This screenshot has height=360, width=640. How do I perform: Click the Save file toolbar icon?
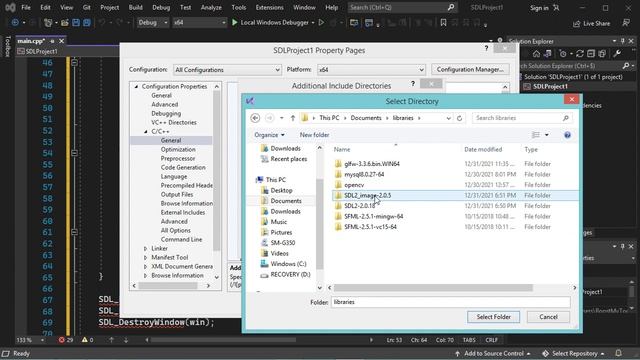[76, 23]
